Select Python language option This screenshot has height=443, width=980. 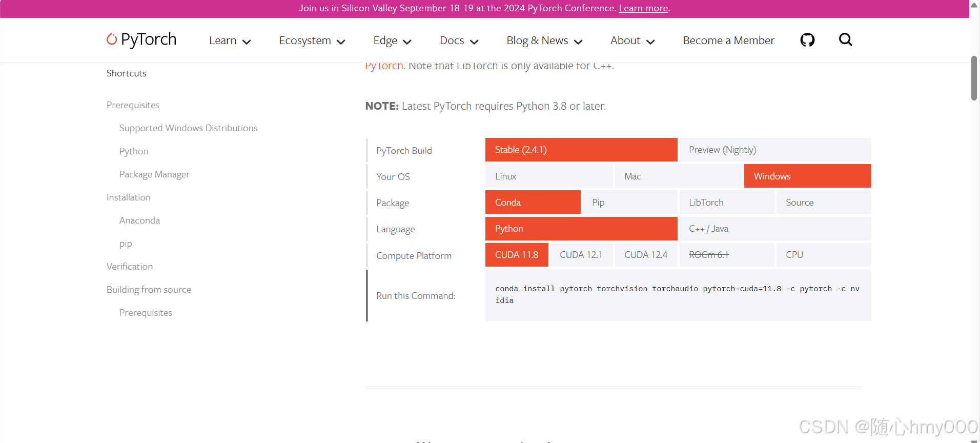coord(581,229)
